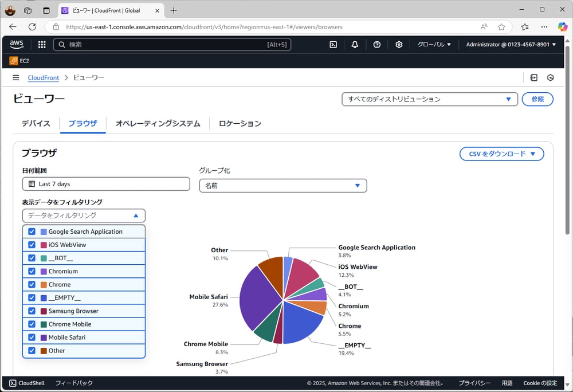Open the browser workspaces icon
The height and width of the screenshot is (392, 573).
pos(28,10)
